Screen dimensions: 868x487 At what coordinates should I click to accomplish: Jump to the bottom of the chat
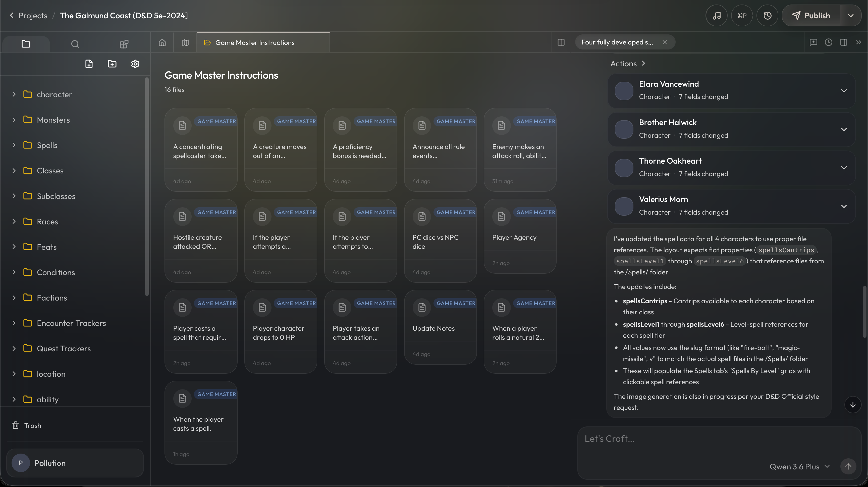(x=853, y=405)
